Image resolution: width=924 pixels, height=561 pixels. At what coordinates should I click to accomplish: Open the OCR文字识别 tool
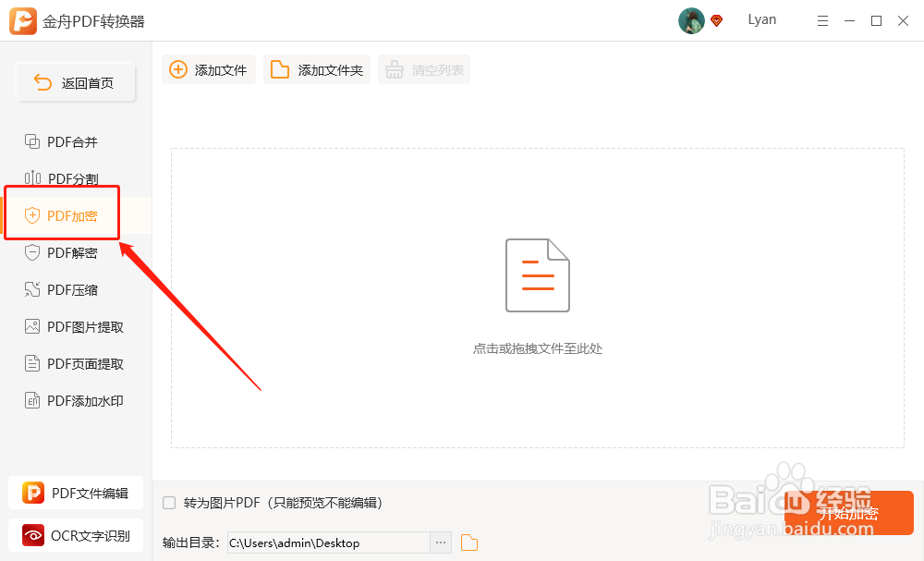(75, 535)
